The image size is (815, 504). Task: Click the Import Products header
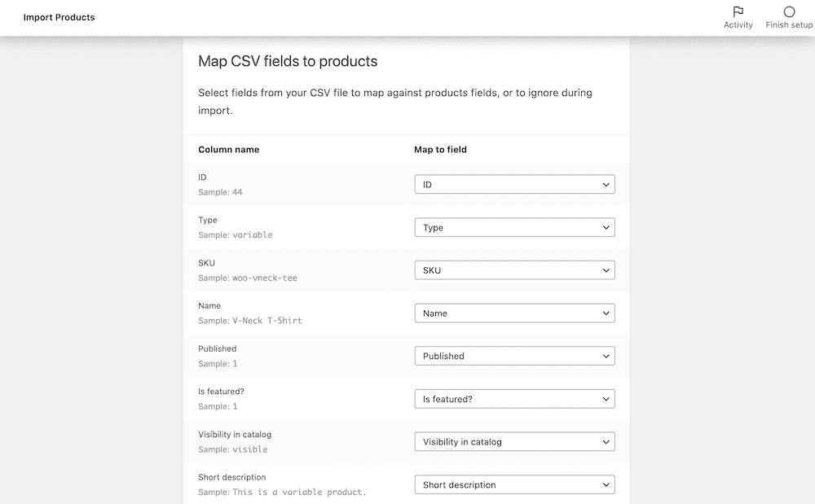[59, 17]
